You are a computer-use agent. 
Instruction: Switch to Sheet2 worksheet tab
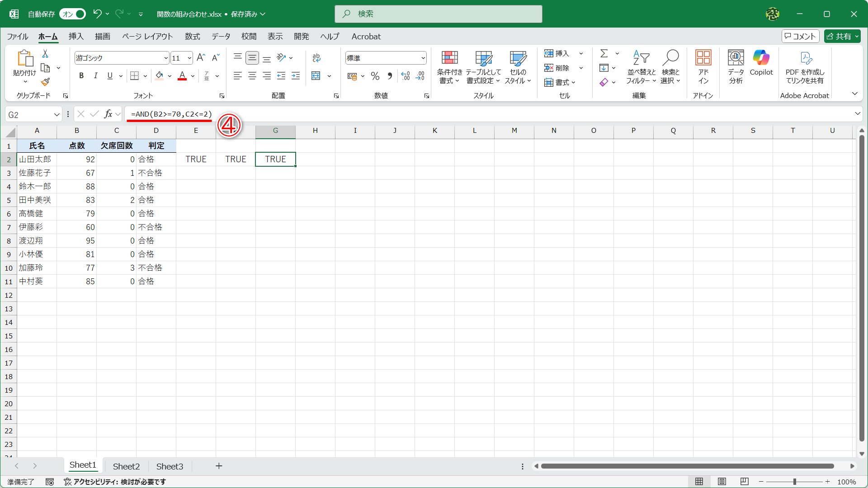126,466
